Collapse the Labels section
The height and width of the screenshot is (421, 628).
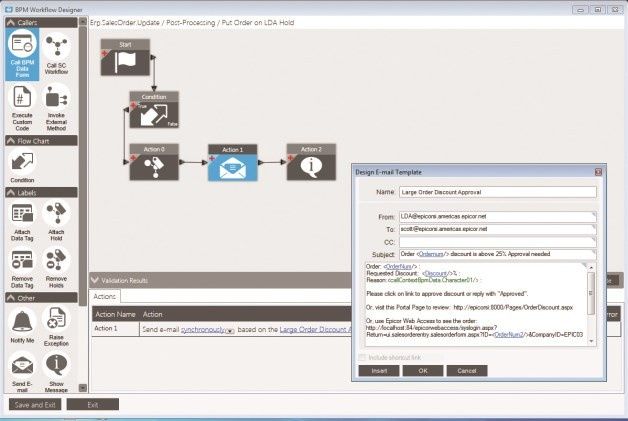pos(11,193)
